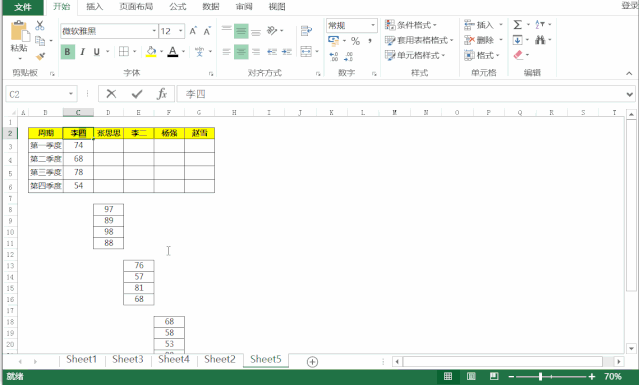This screenshot has height=385, width=639.
Task: Click the Fill down arrow icon
Action: (518, 40)
